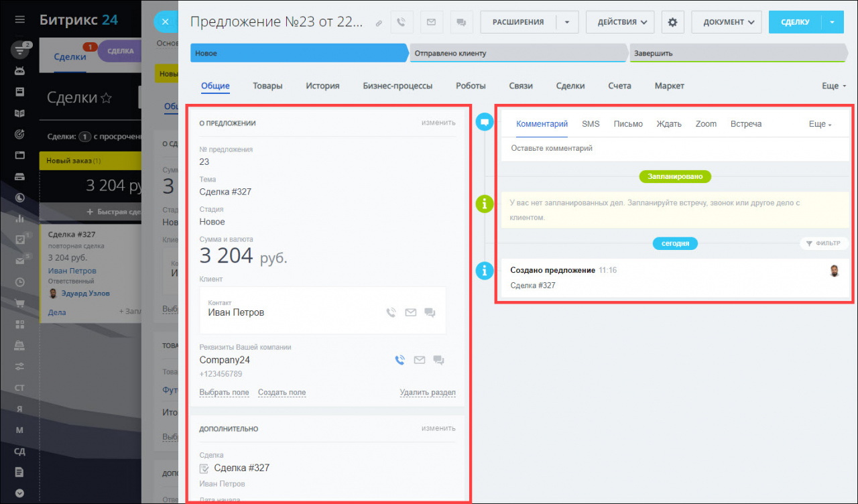The image size is (858, 504).
Task: Click user avatar in created quote entry
Action: click(x=835, y=271)
